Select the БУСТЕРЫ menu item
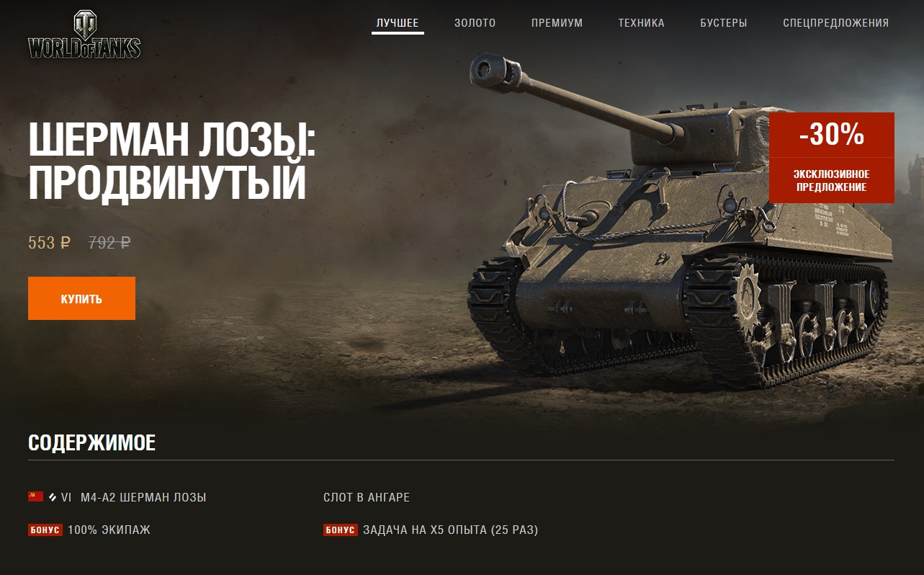The width and height of the screenshot is (924, 575). (724, 23)
